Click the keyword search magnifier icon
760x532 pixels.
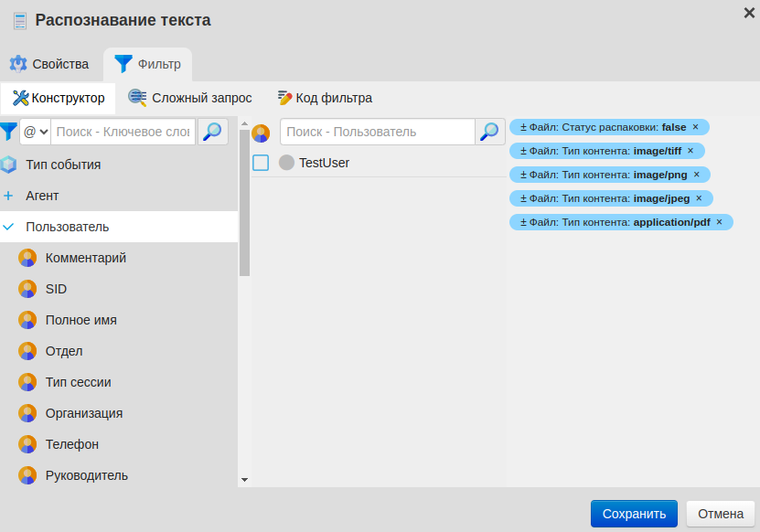click(212, 132)
